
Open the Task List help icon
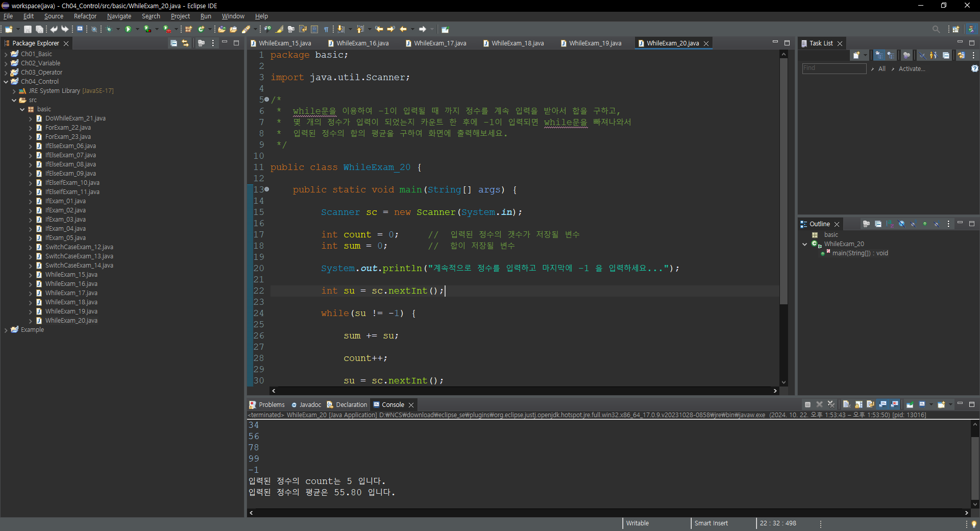click(974, 68)
